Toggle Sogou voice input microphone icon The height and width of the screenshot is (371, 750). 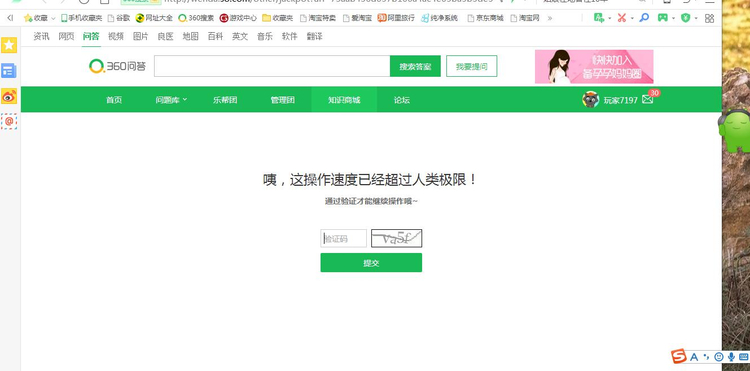pos(731,357)
